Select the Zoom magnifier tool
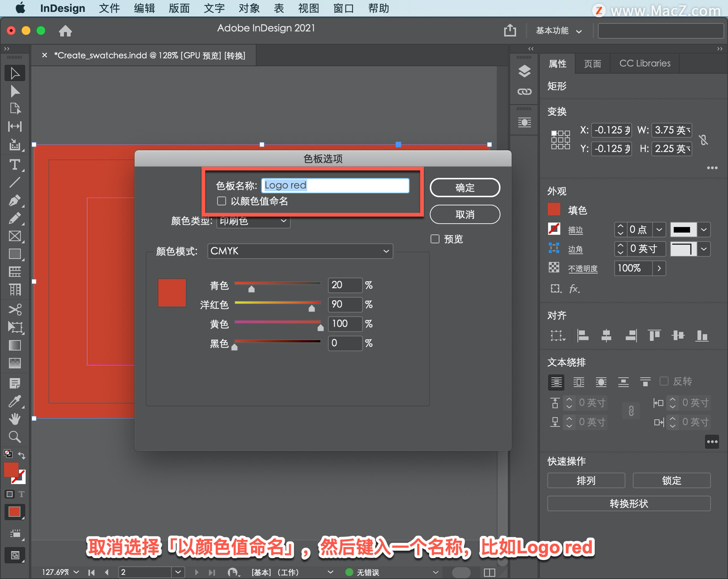The image size is (728, 579). [x=15, y=437]
